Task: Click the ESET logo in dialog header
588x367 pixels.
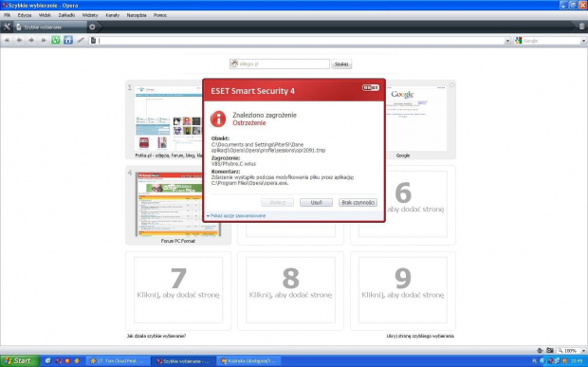Action: coord(371,88)
